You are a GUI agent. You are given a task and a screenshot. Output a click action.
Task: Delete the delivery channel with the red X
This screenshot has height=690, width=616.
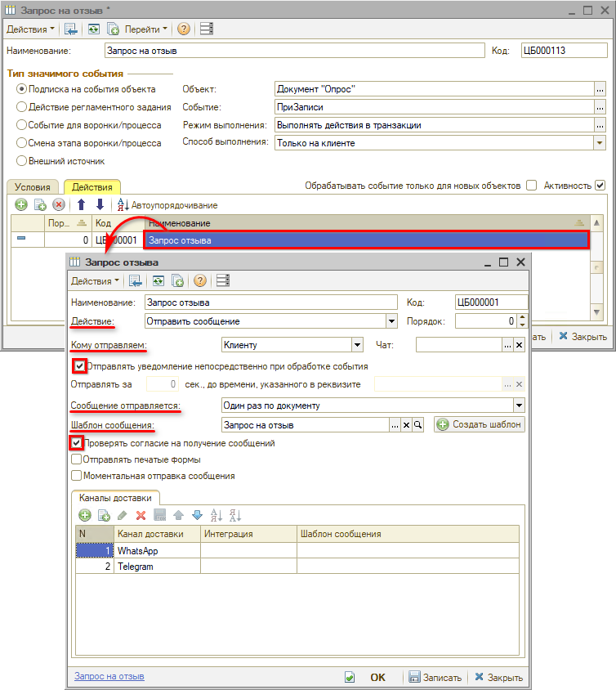[141, 515]
